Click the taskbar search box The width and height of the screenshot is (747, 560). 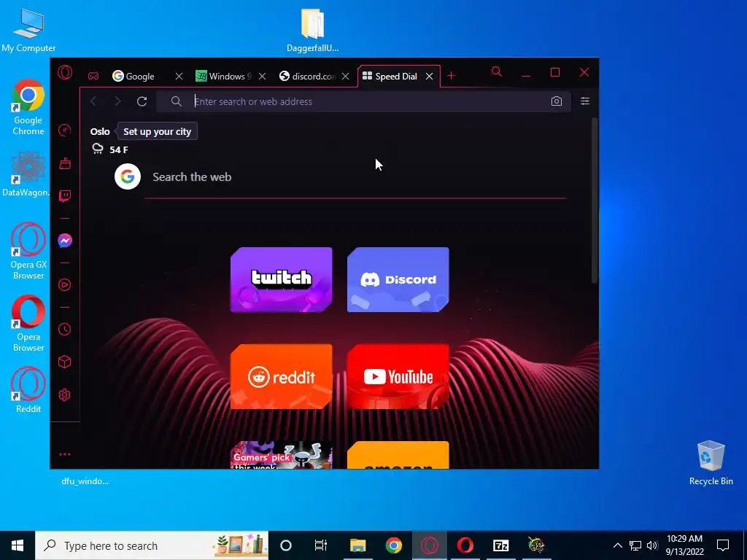coord(152,545)
